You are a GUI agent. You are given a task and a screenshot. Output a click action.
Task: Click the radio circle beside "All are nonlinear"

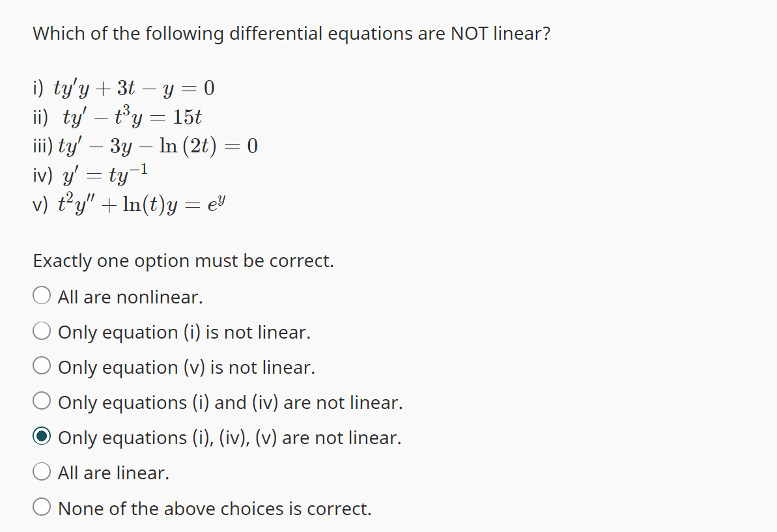(x=41, y=295)
